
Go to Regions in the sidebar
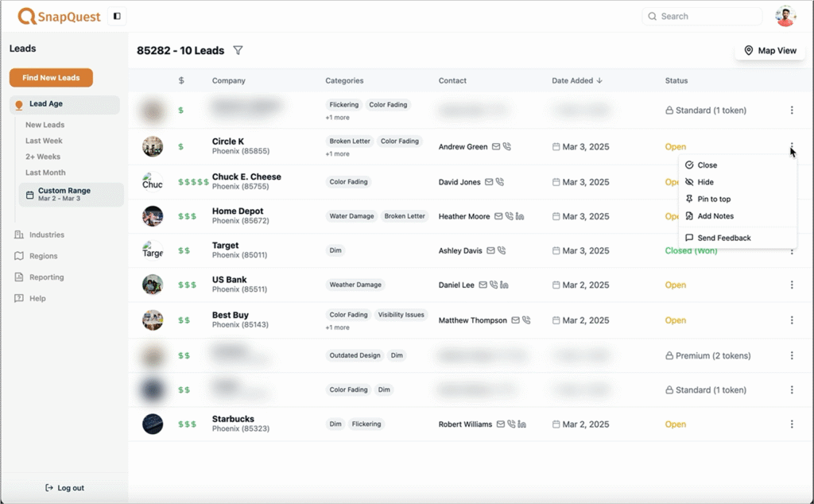36,256
